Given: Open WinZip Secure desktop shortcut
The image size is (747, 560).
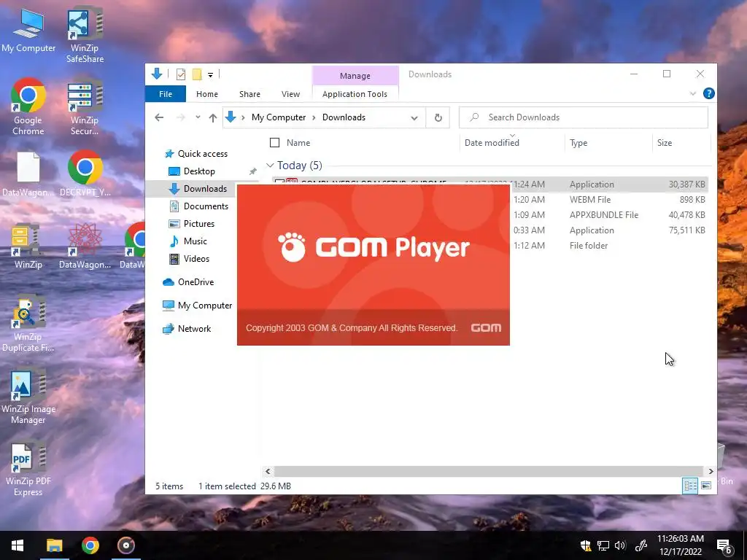Looking at the screenshot, I should pos(85,107).
